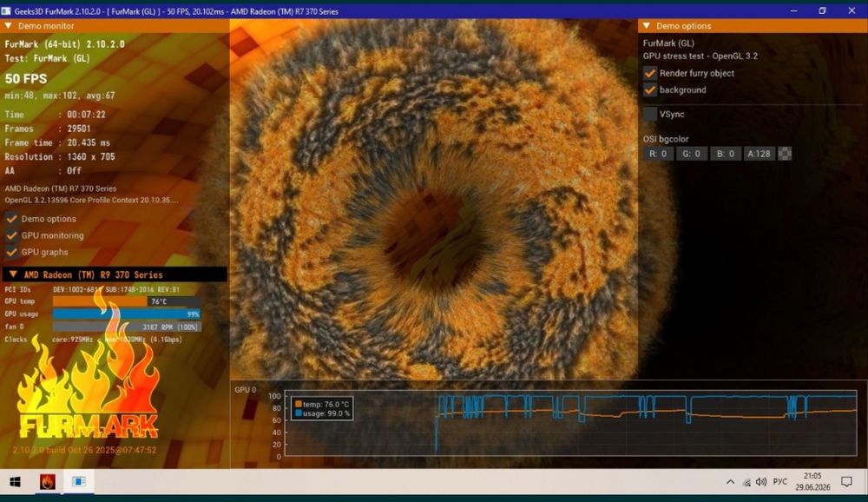Enable the VSync checkbox
Screen dimensions: 868x502
[x=650, y=114]
